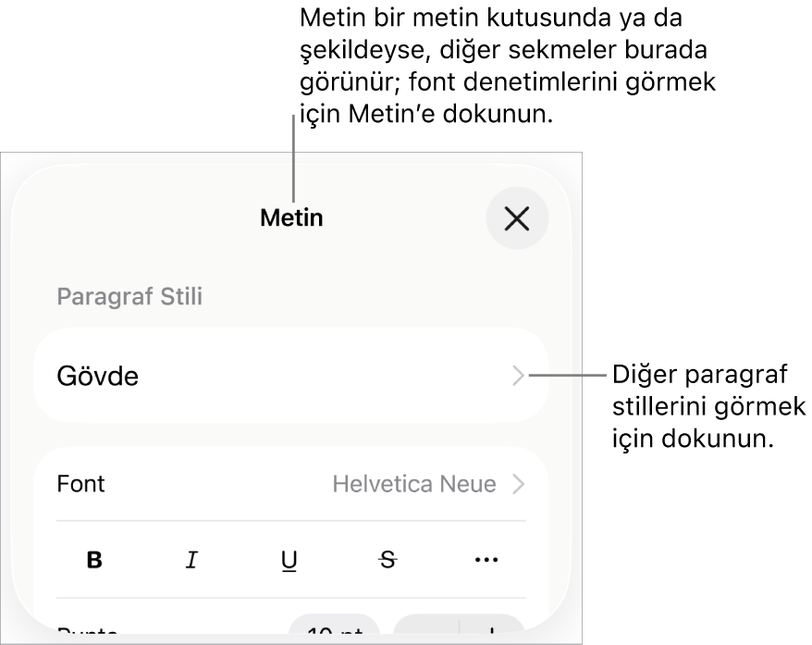Select the Metin tab title
812x645 pixels.
[291, 217]
